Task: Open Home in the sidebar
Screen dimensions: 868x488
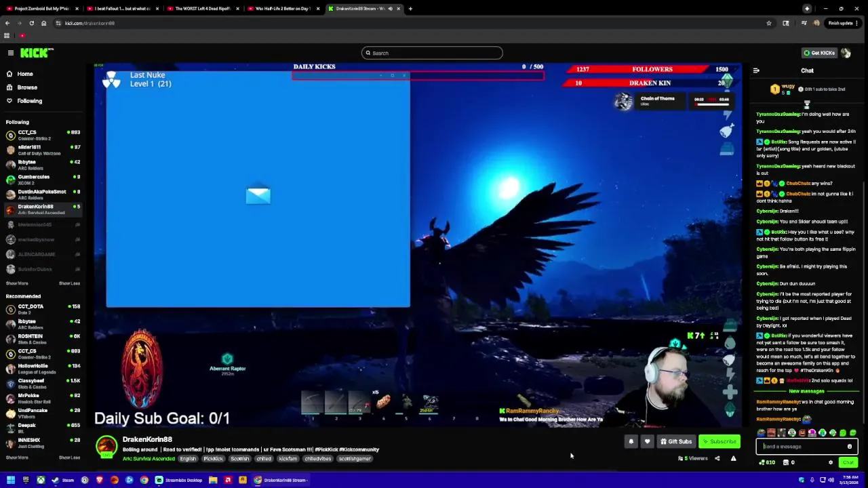Action: 25,74
